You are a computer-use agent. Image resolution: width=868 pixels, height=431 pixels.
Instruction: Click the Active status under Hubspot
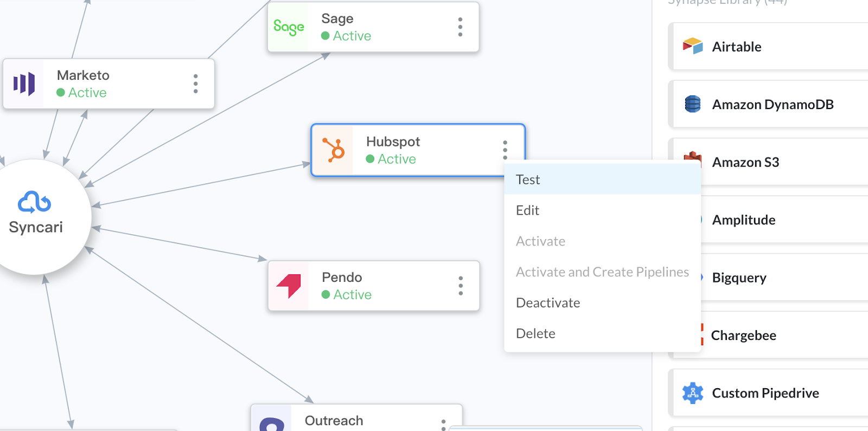click(x=391, y=159)
